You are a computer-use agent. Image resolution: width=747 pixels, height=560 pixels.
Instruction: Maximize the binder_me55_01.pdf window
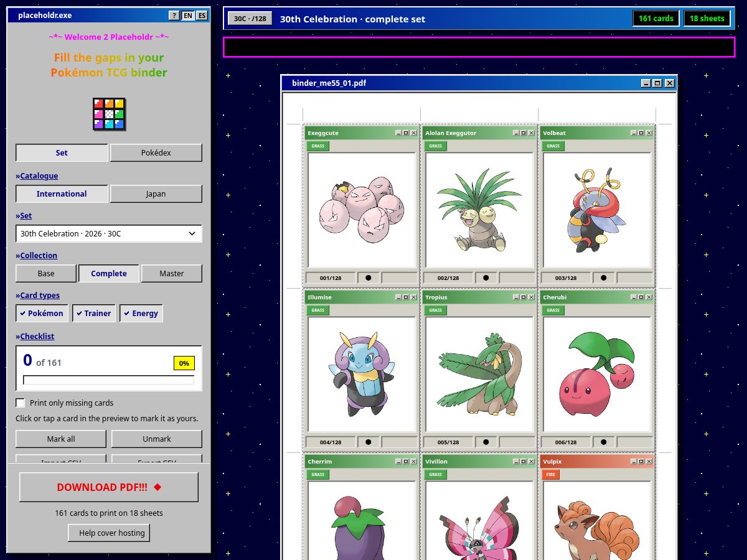(657, 83)
